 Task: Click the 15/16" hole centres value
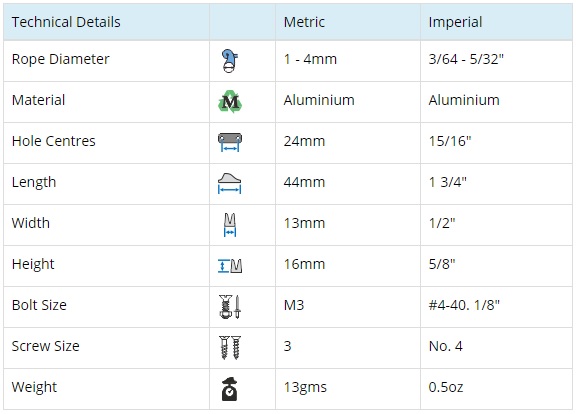pyautogui.click(x=450, y=141)
